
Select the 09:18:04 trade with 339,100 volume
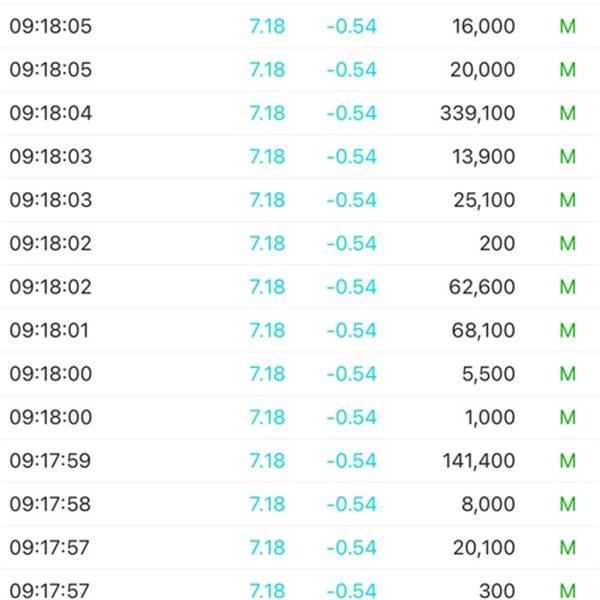pyautogui.click(x=300, y=113)
